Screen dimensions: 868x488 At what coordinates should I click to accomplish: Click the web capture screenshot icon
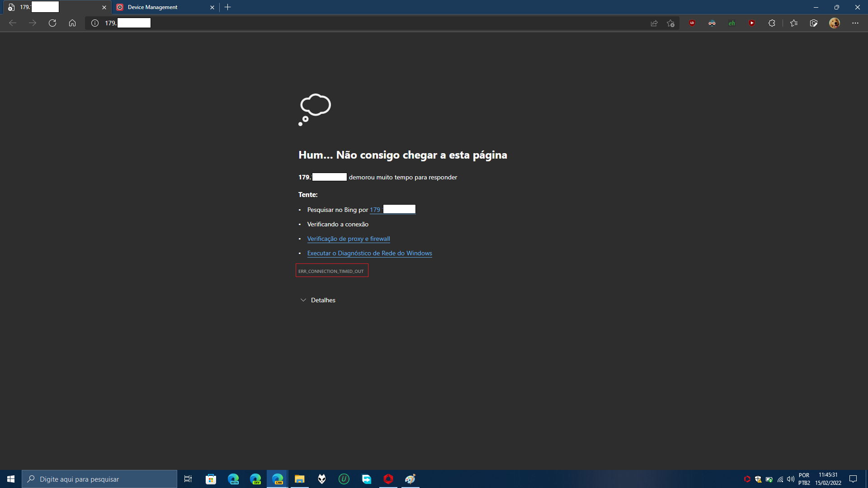point(814,23)
